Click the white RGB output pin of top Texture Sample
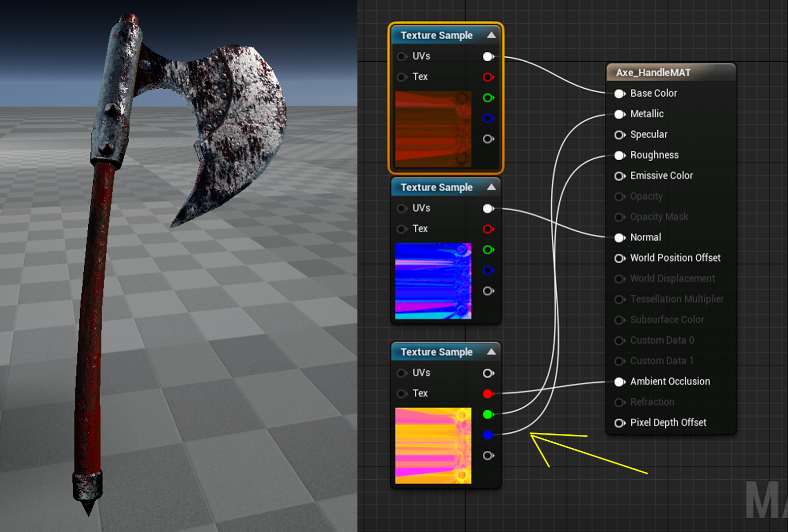The height and width of the screenshot is (532, 789). tap(488, 56)
